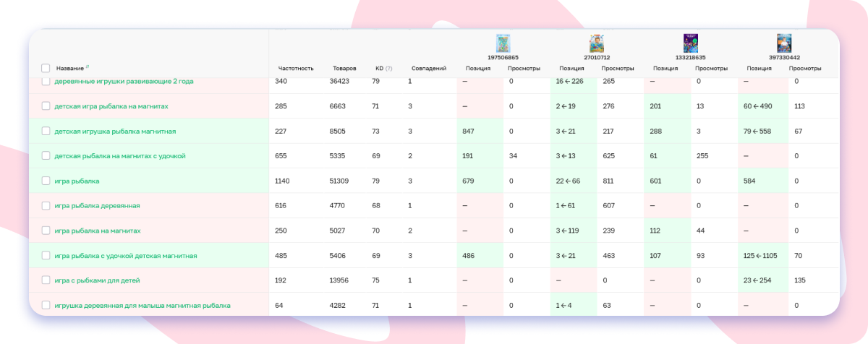Check the box for 'игра рыбалка' row

tap(46, 181)
